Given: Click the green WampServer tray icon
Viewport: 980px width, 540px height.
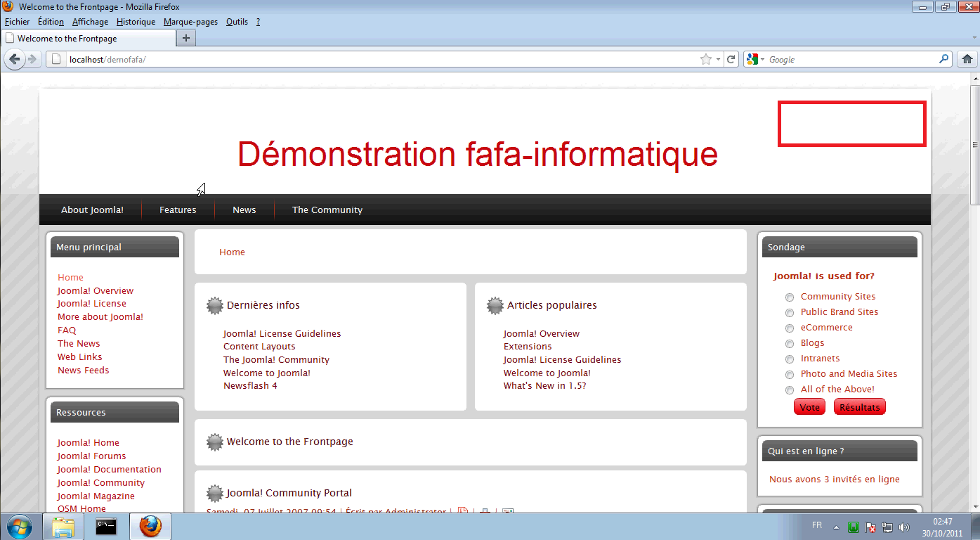Looking at the screenshot, I should point(854,527).
